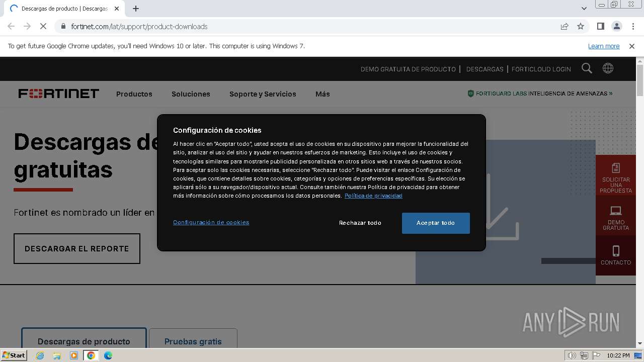Go forward in browser history
The image size is (644, 362).
[27, 26]
